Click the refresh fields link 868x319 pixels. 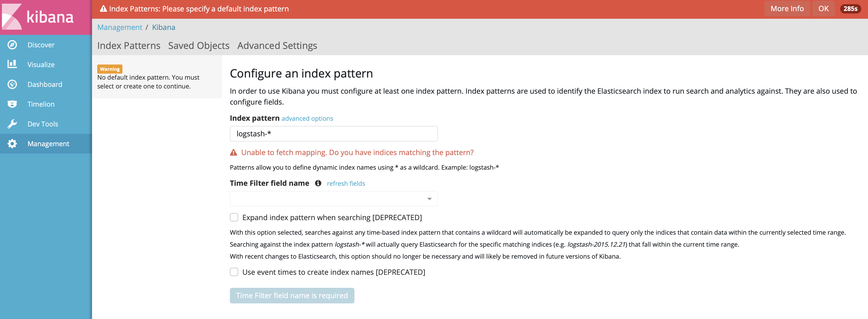[x=346, y=183]
